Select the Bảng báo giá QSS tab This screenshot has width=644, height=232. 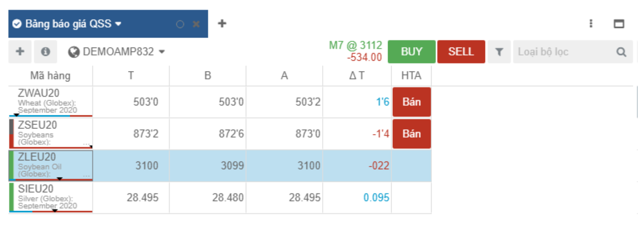pyautogui.click(x=68, y=24)
